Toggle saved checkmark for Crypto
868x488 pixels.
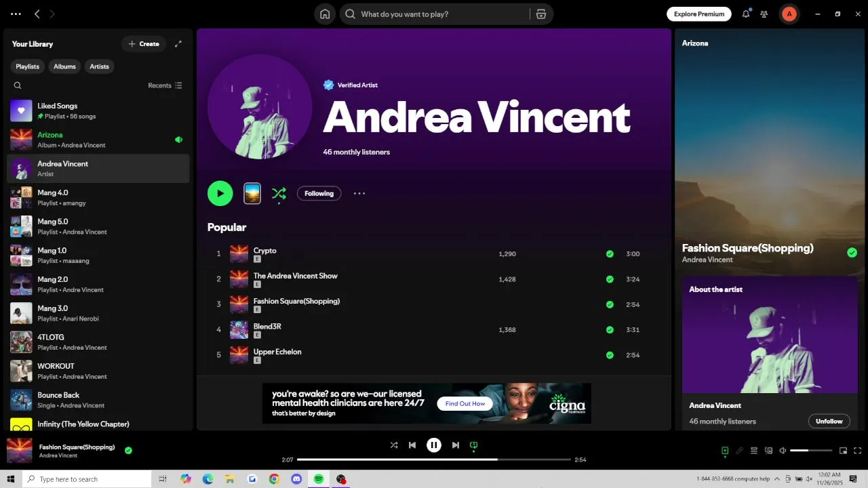610,254
